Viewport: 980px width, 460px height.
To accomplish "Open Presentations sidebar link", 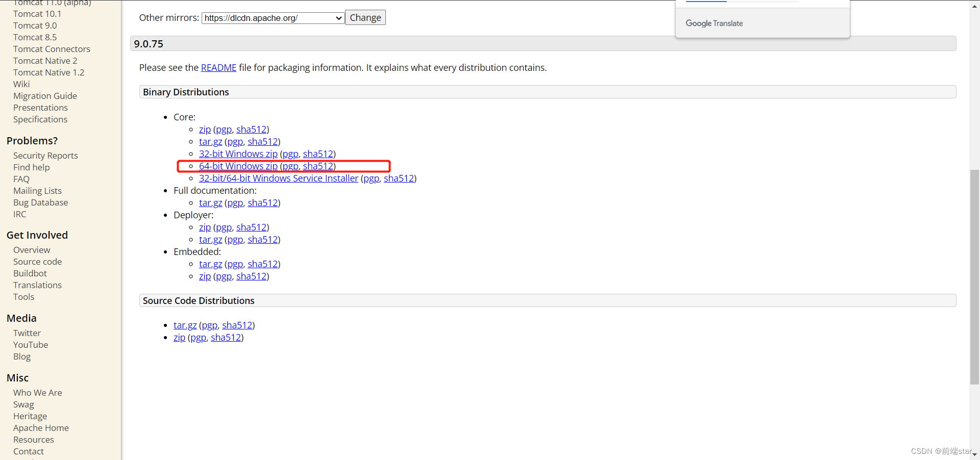I will point(40,108).
